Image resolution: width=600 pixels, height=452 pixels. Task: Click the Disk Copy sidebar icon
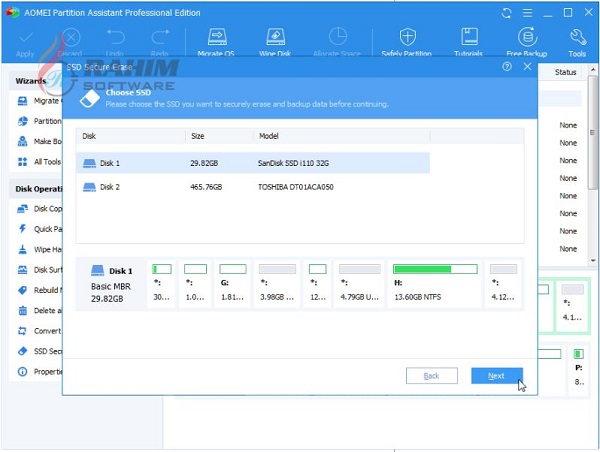click(x=23, y=209)
